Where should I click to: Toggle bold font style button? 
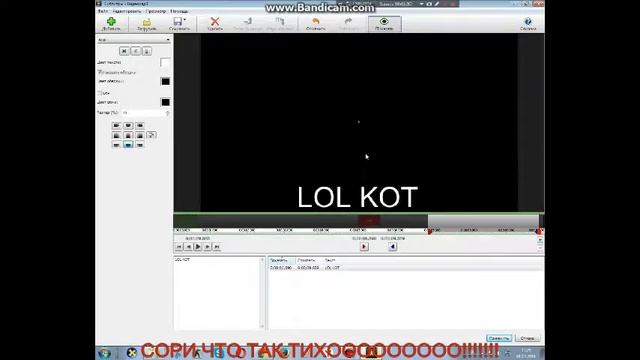point(124,51)
